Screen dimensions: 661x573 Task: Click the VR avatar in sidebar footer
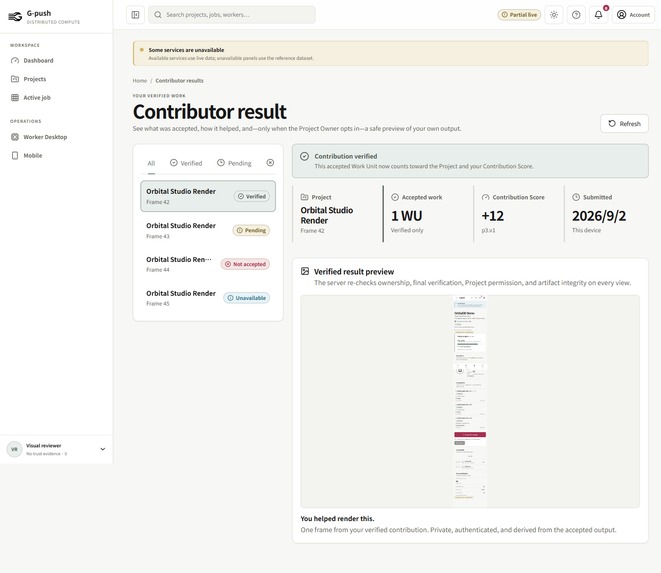[x=14, y=449]
